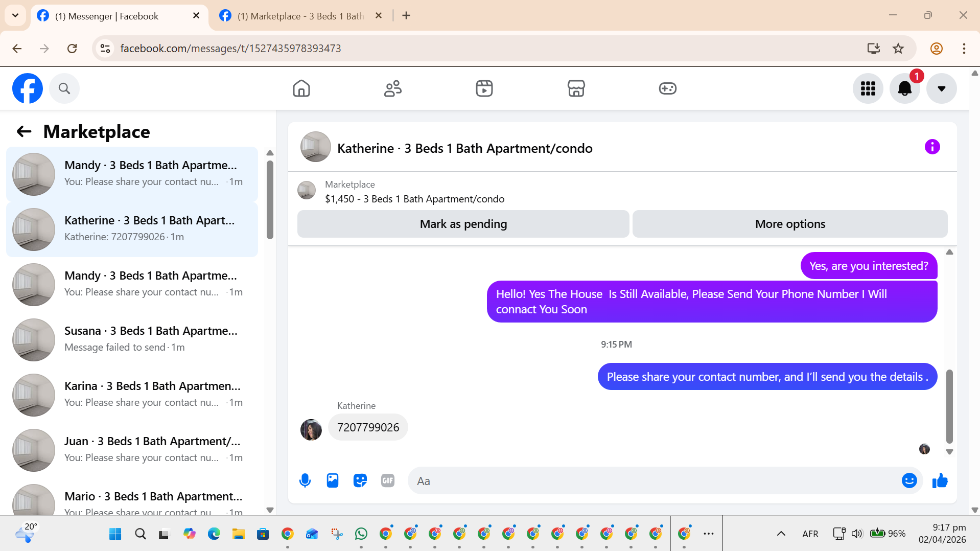This screenshot has height=551, width=980.
Task: Open the Friends icon in top navigation
Action: pyautogui.click(x=393, y=88)
